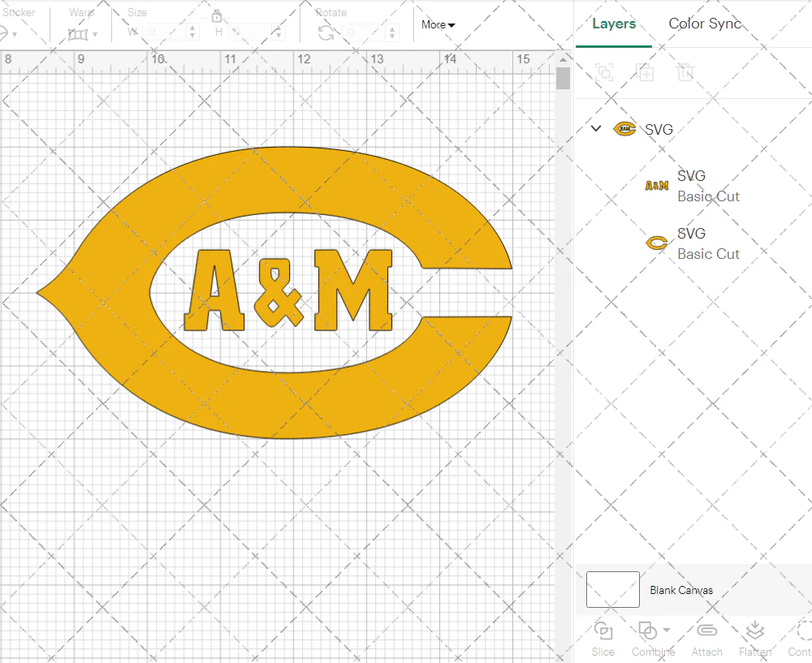Image resolution: width=812 pixels, height=663 pixels.
Task: Click the Warp tool icon
Action: [x=78, y=34]
